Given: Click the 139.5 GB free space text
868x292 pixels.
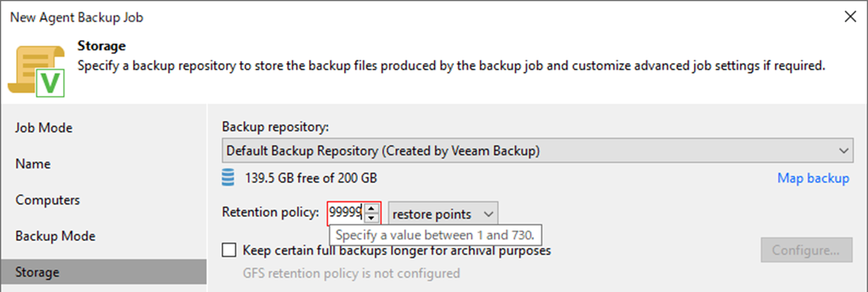Looking at the screenshot, I should point(311,178).
